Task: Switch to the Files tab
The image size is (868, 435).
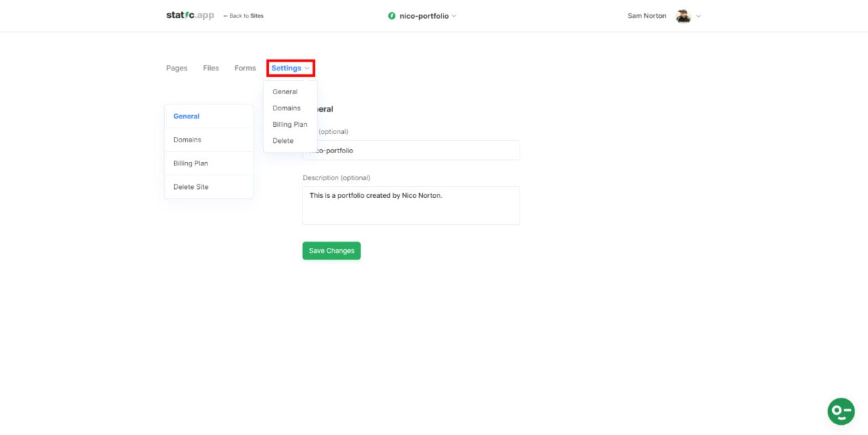Action: coord(211,68)
